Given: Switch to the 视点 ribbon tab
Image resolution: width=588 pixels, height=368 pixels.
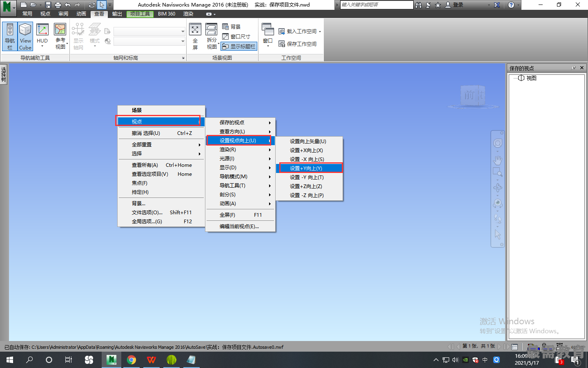Looking at the screenshot, I should [x=45, y=14].
